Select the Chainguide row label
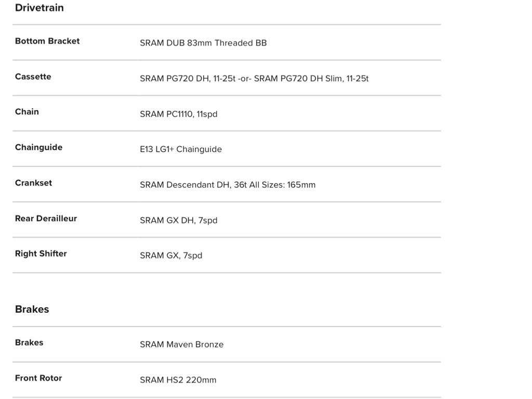This screenshot has height=399, width=532. (38, 148)
